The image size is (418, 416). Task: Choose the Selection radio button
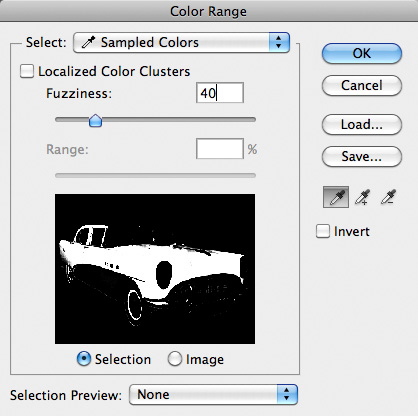coord(83,359)
